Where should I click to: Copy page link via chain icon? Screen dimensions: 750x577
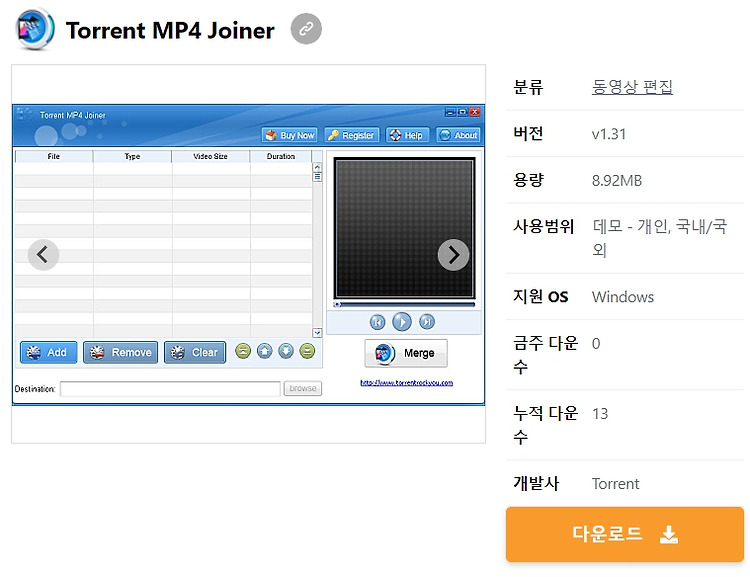coord(306,29)
